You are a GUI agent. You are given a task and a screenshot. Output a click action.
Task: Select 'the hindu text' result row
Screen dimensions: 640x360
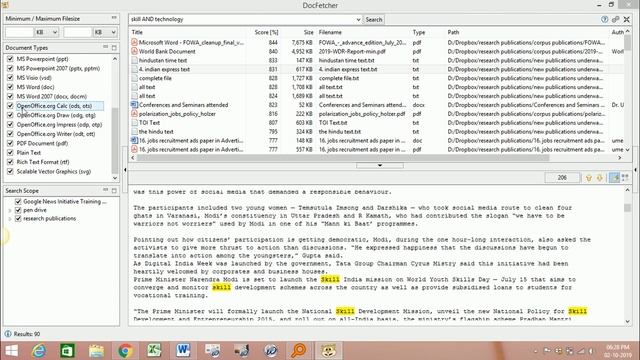(x=377, y=132)
